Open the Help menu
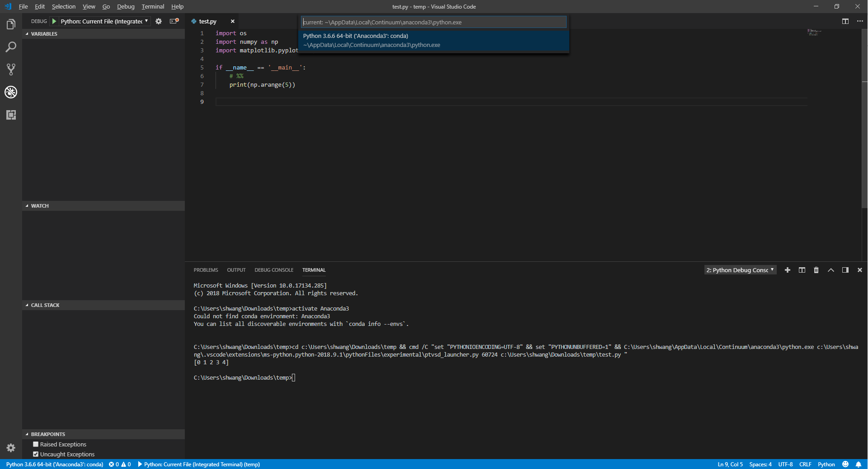 [177, 6]
